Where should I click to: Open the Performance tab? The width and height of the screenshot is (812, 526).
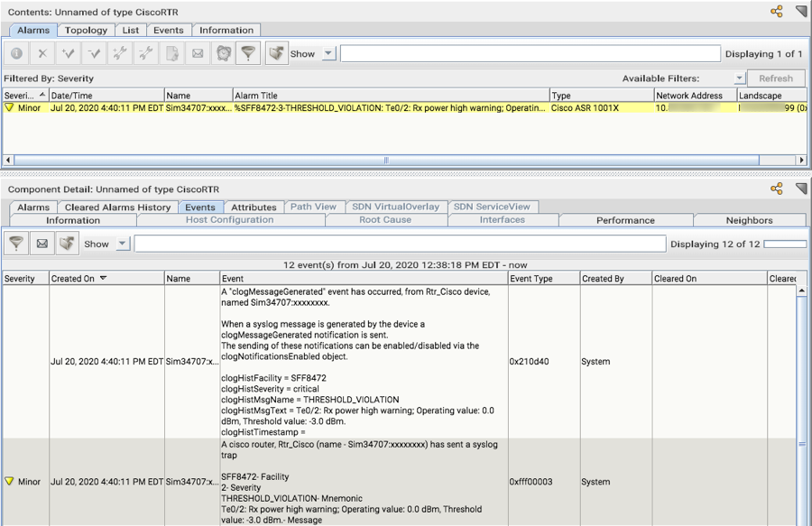pyautogui.click(x=625, y=220)
